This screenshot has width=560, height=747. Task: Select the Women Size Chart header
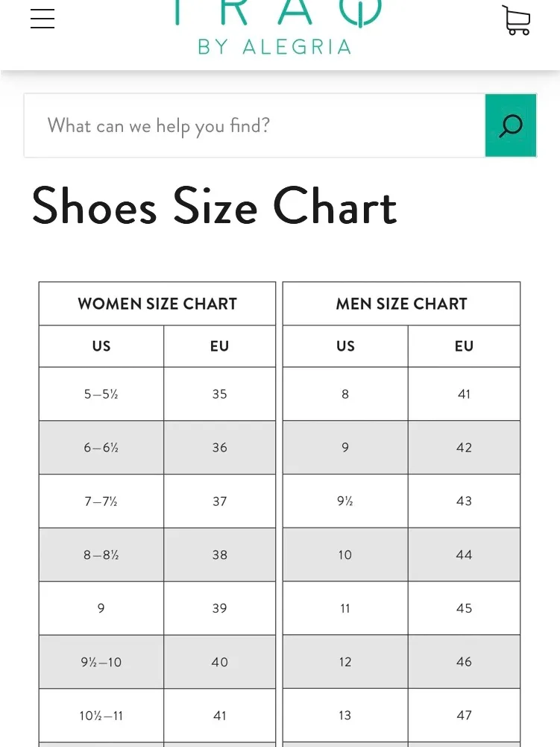(x=157, y=304)
